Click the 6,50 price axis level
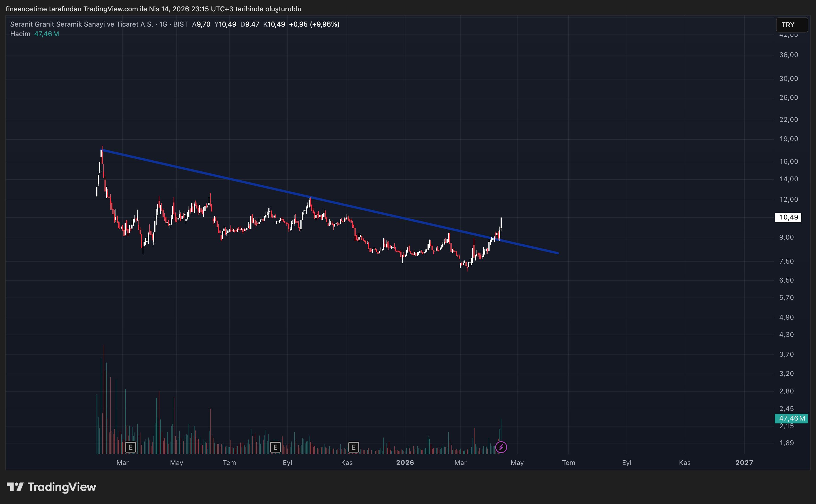The height and width of the screenshot is (504, 816). [x=786, y=280]
